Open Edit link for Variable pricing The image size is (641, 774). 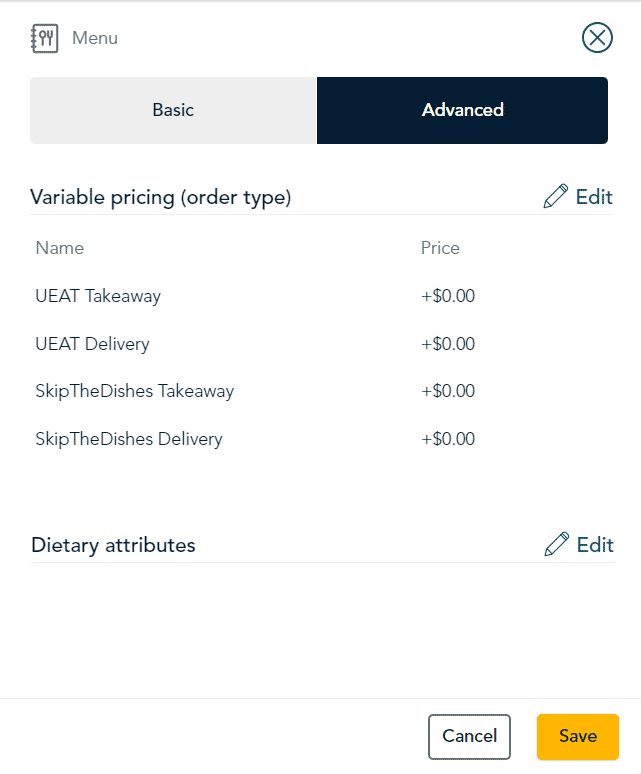594,197
